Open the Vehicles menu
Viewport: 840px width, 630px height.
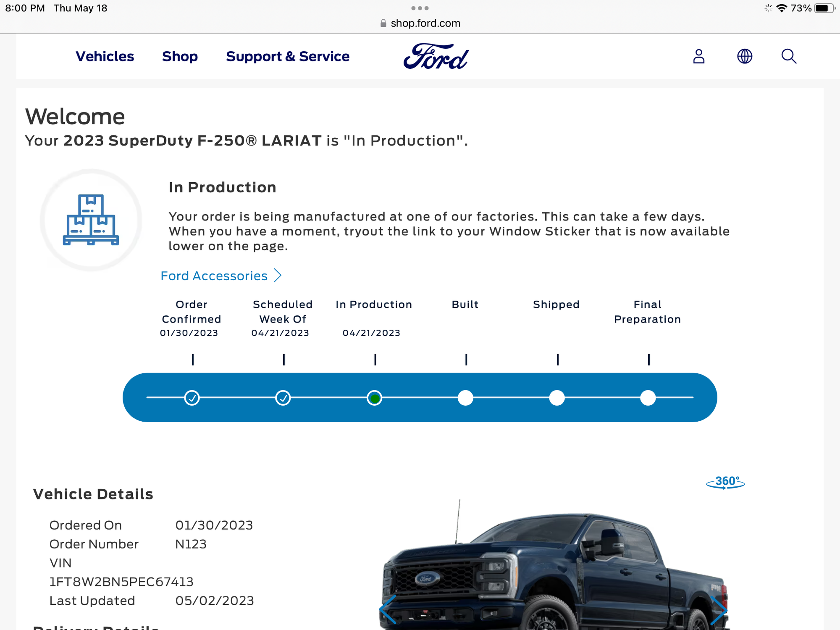click(x=105, y=56)
